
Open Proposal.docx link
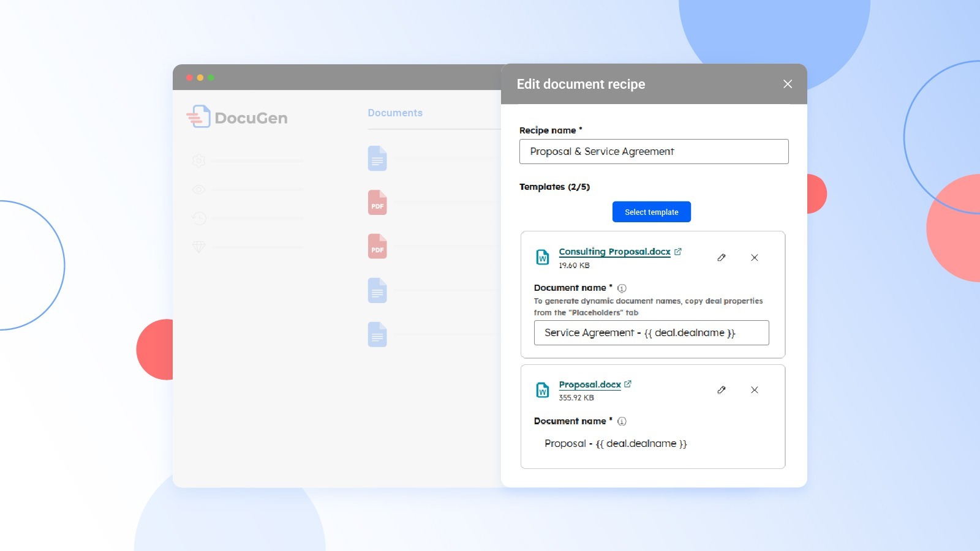coord(590,384)
